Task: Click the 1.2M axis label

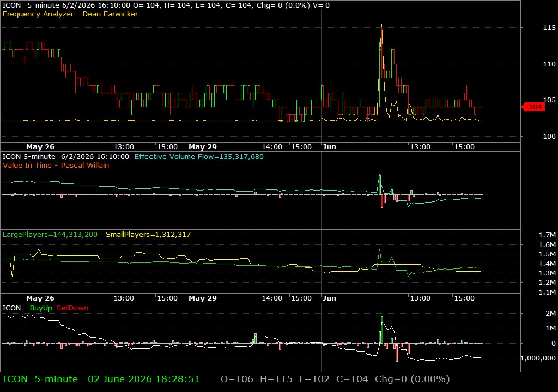Action: [x=547, y=283]
